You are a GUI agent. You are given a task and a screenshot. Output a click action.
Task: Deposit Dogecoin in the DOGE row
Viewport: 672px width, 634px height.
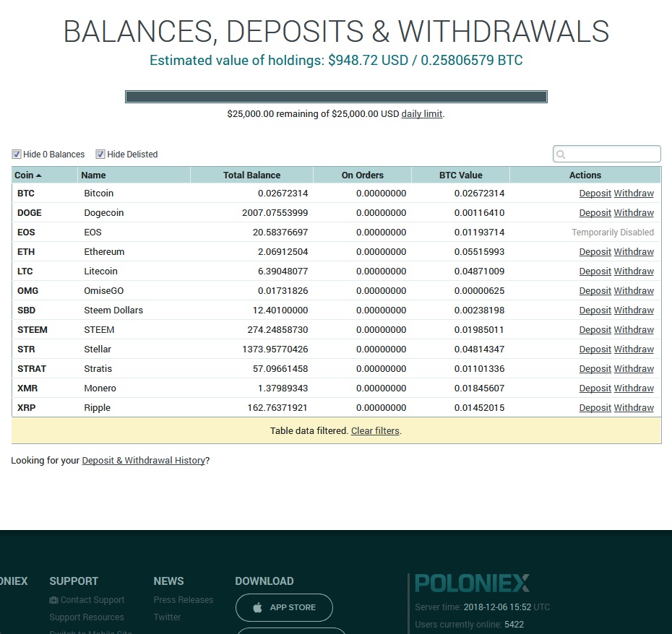595,213
